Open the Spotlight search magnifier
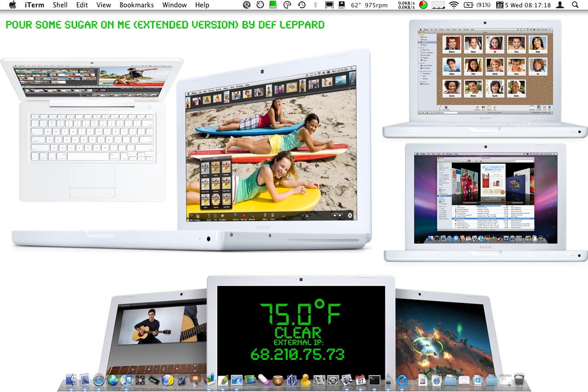 pyautogui.click(x=575, y=5)
